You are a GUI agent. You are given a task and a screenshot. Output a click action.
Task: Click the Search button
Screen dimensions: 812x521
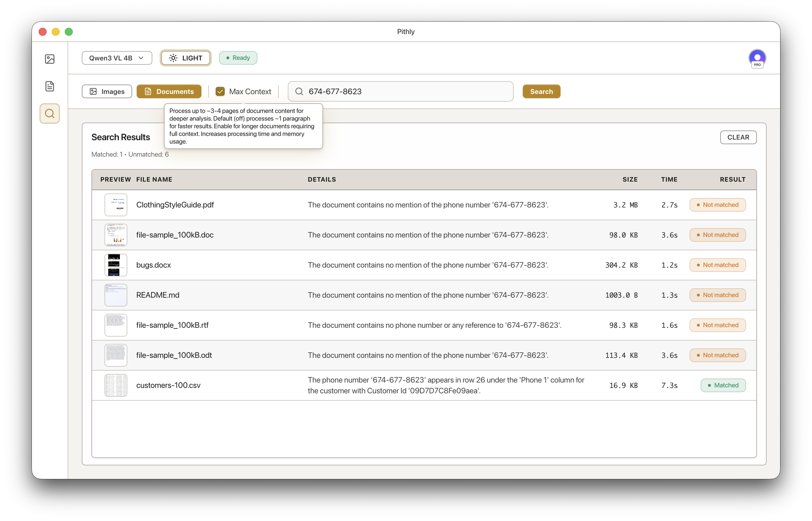click(x=541, y=91)
